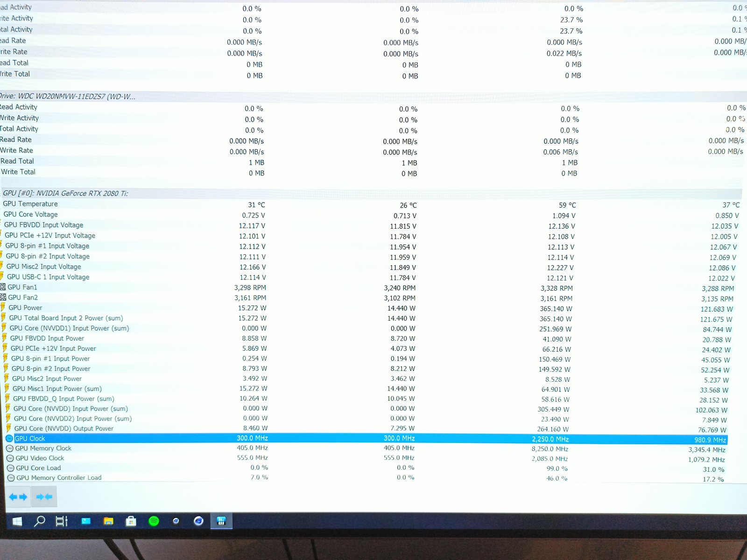The width and height of the screenshot is (747, 560).
Task: Click the fan icon beside GPU Fan2
Action: click(3, 297)
